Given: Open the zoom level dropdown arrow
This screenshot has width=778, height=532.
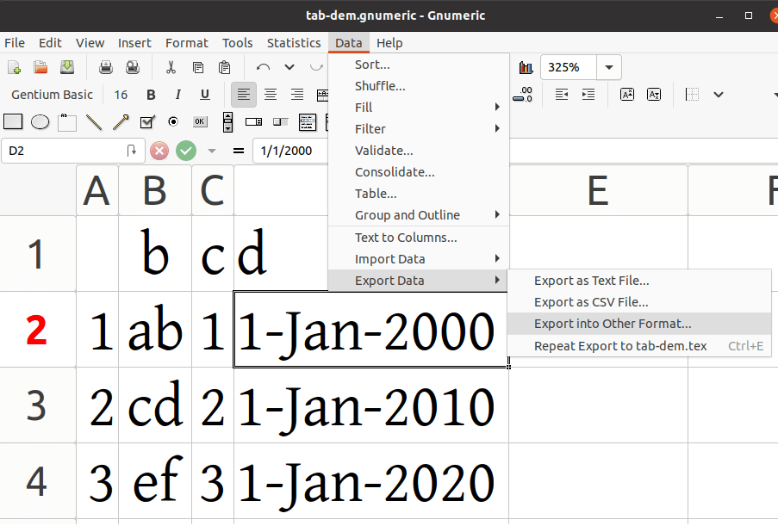Looking at the screenshot, I should tap(610, 67).
